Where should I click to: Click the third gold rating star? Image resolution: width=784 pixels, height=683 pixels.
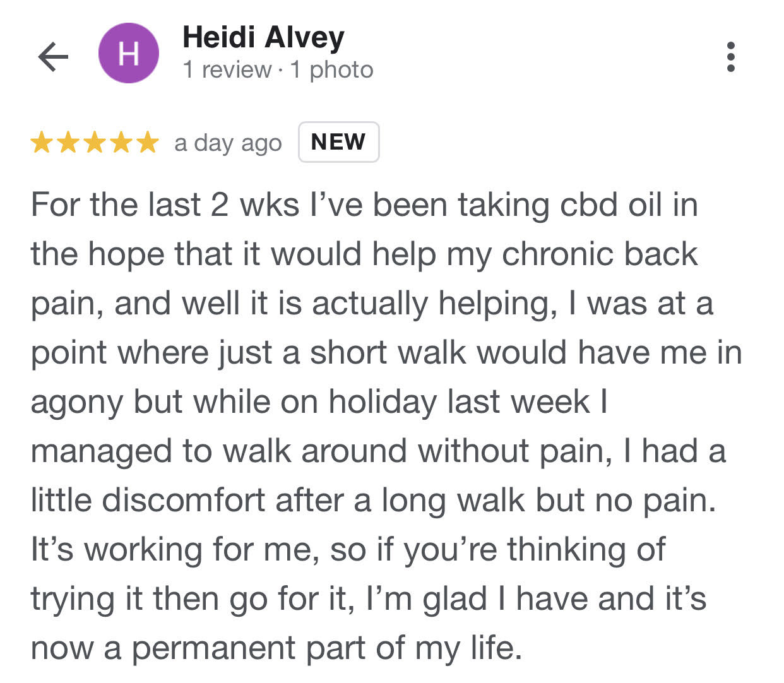[95, 143]
